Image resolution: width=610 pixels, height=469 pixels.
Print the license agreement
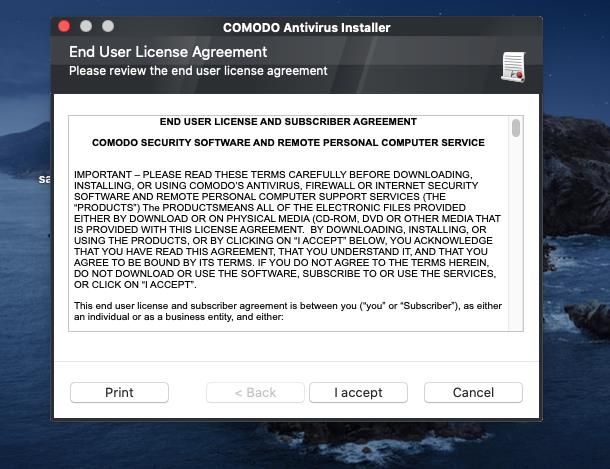click(x=119, y=392)
